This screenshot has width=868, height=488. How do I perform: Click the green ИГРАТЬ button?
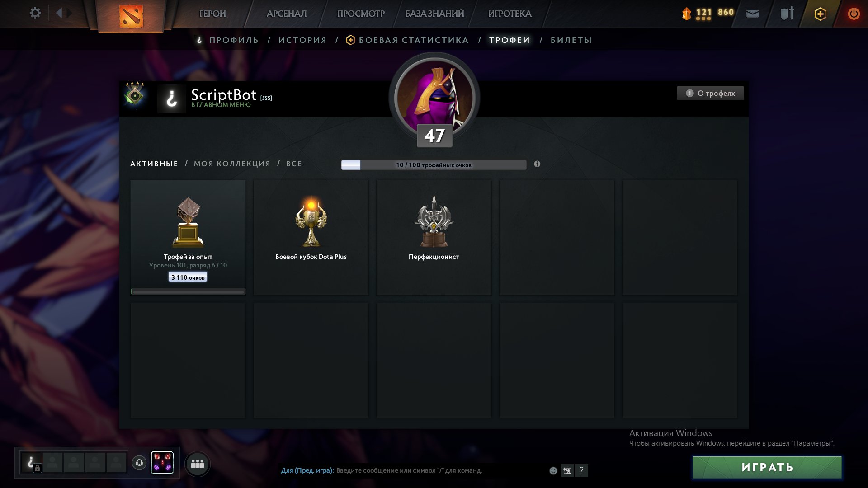[x=767, y=467]
